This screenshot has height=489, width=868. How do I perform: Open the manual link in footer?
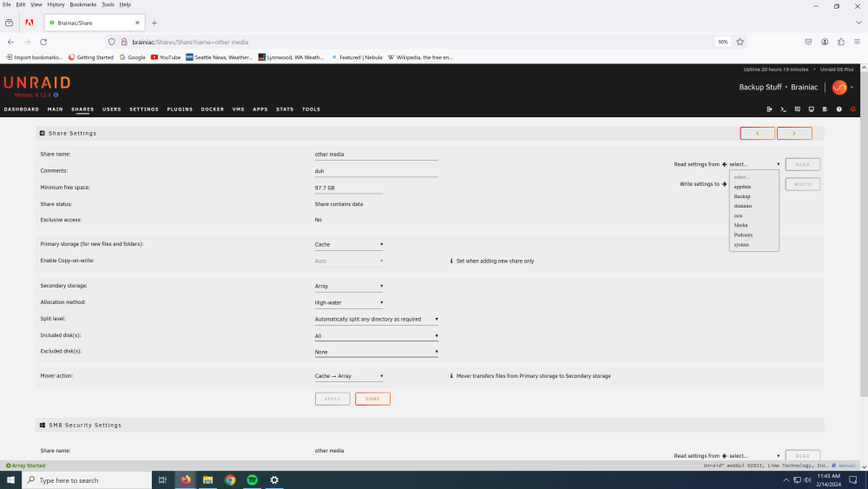tap(845, 466)
